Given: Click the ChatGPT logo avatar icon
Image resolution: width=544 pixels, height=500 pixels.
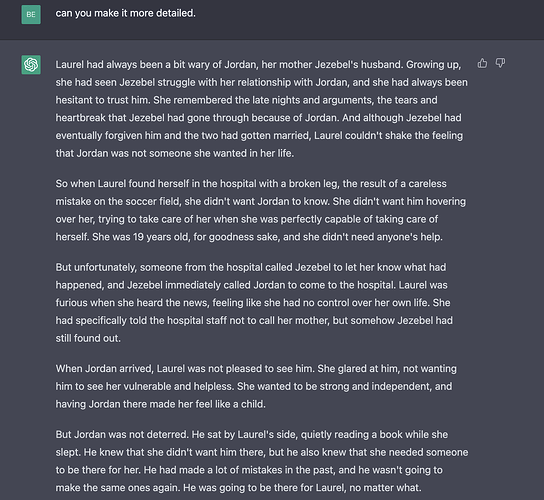Looking at the screenshot, I should click(x=31, y=65).
